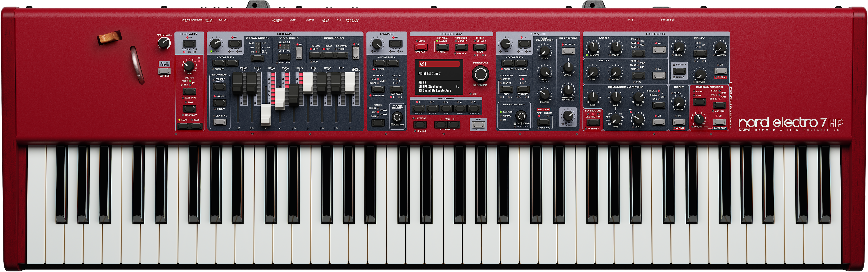Toggle the Rotary speaker ON
Screen dimensions: 868x272
(x=189, y=43)
